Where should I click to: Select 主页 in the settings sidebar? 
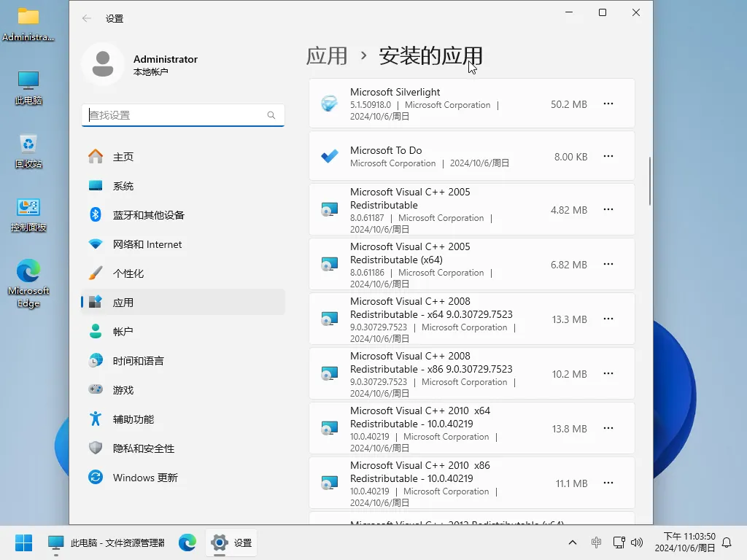point(96,156)
